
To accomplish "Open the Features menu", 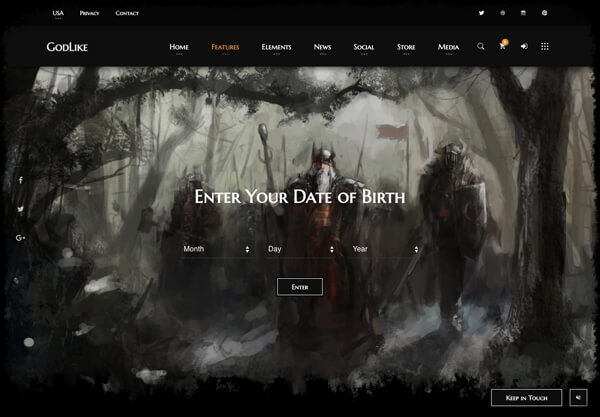I will [225, 47].
